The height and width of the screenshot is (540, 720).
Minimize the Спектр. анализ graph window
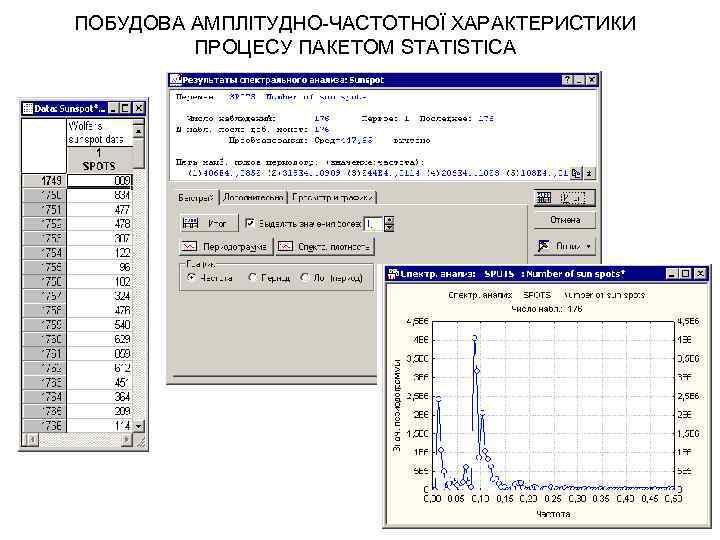click(x=672, y=274)
